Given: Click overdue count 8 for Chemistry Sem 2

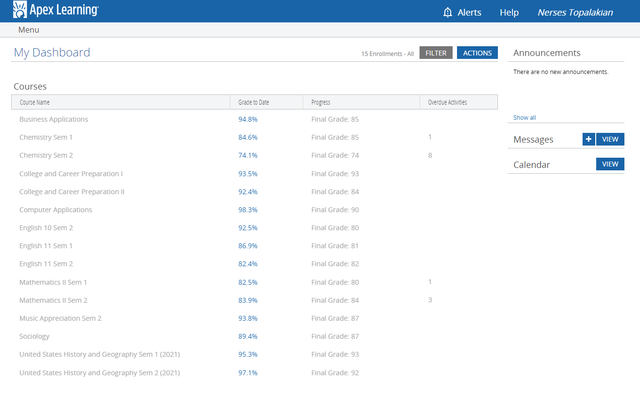Looking at the screenshot, I should [430, 155].
